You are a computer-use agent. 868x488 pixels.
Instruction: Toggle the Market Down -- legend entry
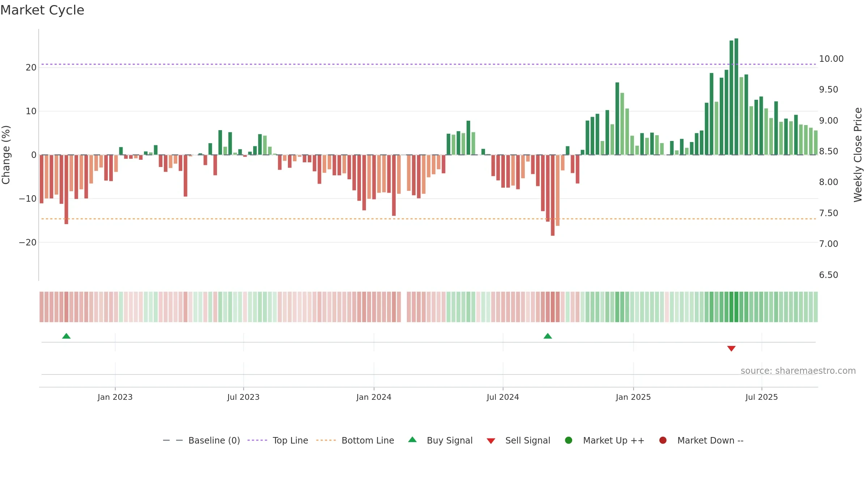pos(701,440)
